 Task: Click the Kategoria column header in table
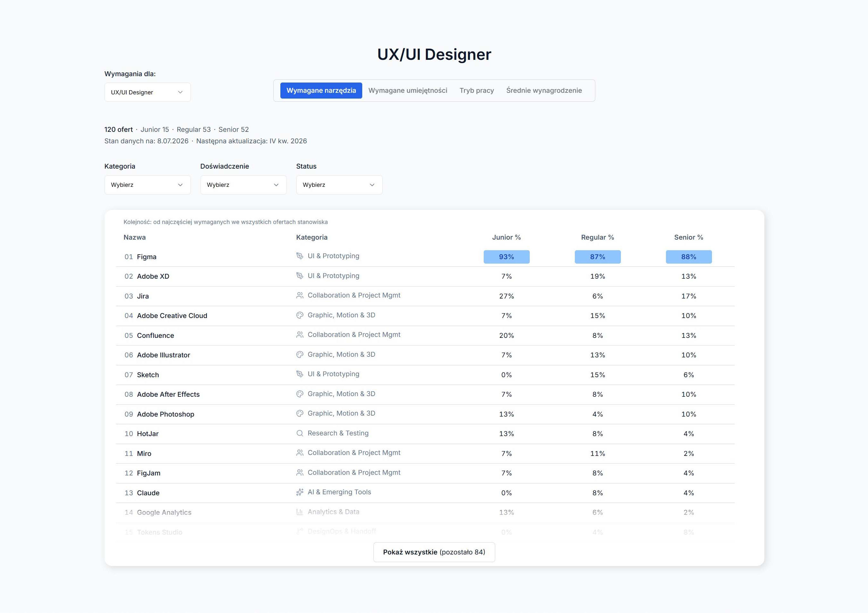pyautogui.click(x=311, y=237)
